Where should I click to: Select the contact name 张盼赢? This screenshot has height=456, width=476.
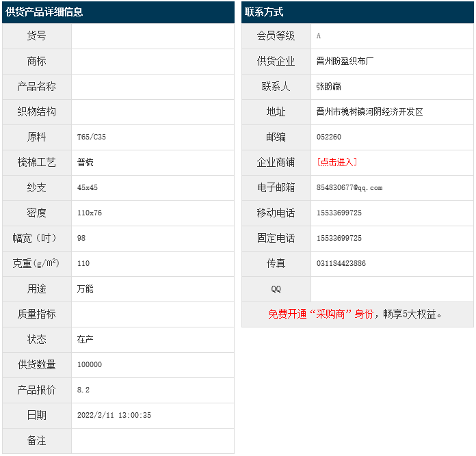pos(329,86)
